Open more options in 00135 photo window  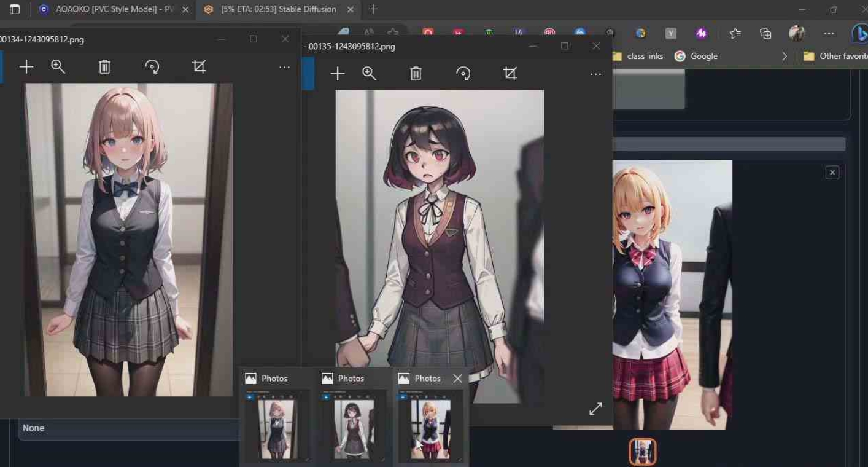click(595, 74)
